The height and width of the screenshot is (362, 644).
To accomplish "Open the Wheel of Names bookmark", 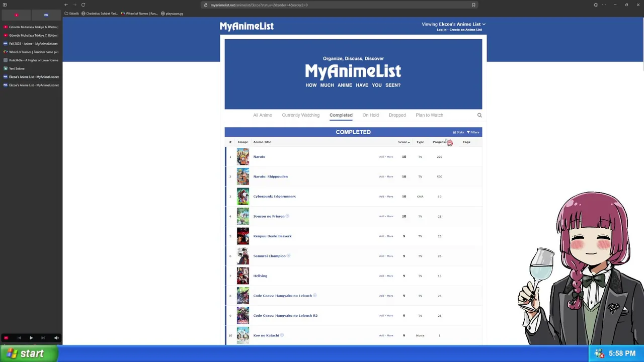I will point(139,14).
